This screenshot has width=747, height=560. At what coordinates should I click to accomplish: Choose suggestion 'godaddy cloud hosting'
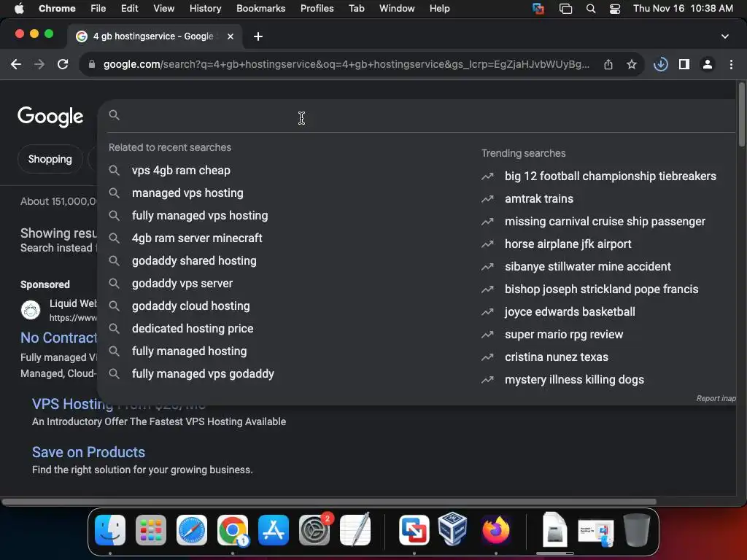[x=190, y=306]
